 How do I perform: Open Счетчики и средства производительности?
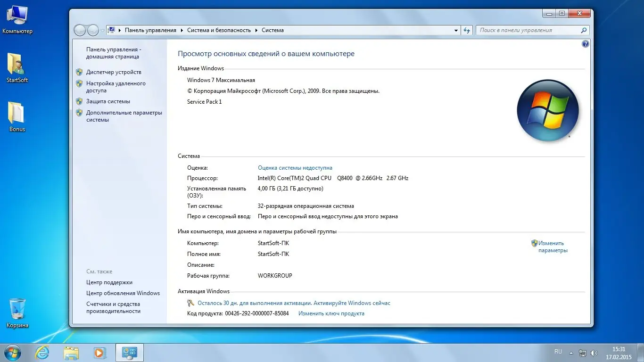pos(113,308)
